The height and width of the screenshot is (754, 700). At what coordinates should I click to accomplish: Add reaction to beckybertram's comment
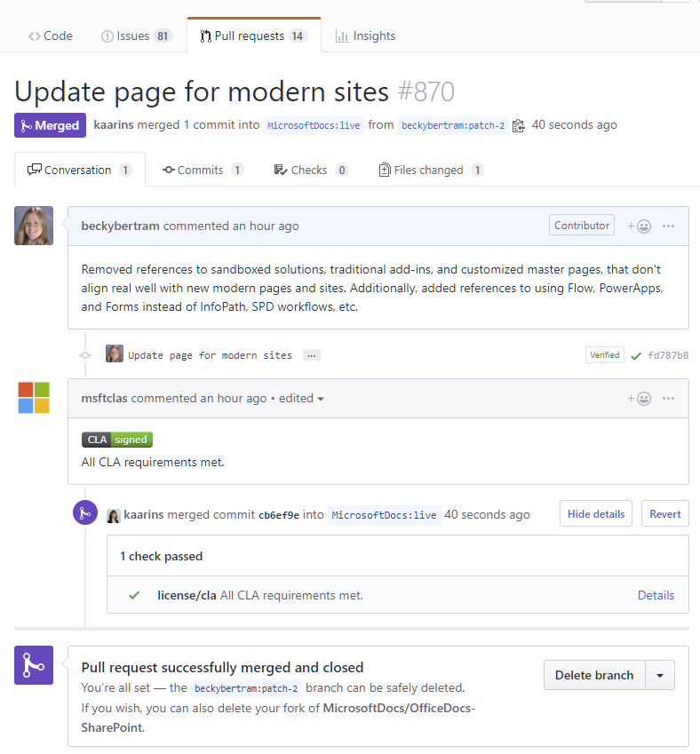coord(639,226)
